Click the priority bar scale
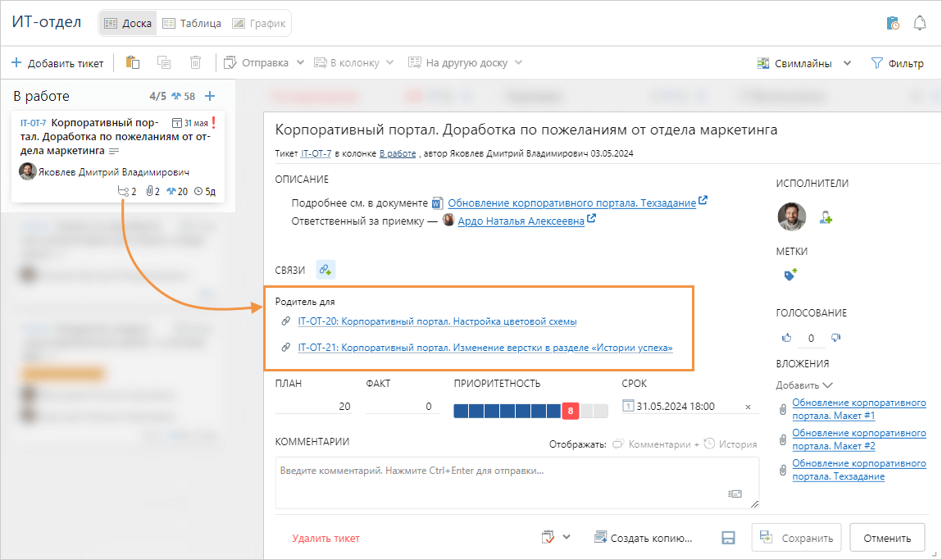The image size is (942, 560). coord(530,411)
